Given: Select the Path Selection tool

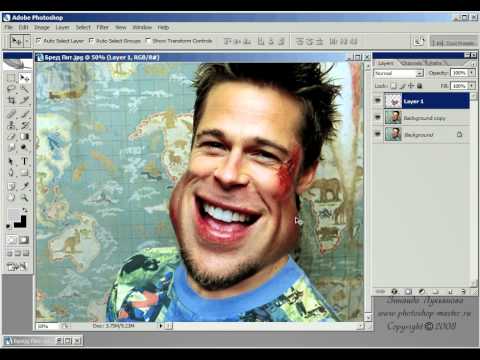Looking at the screenshot, I should 11,162.
